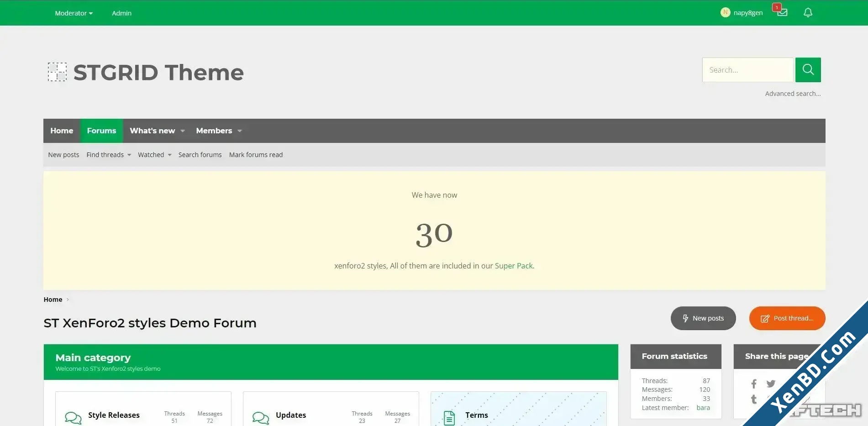Click the 'We have now' notice text

(x=434, y=195)
